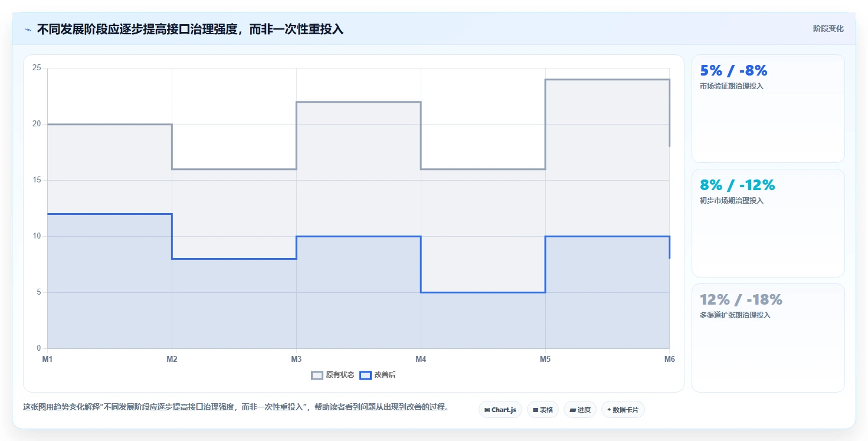Select the 5% / -8% value
This screenshot has height=441, width=868.
[x=733, y=71]
